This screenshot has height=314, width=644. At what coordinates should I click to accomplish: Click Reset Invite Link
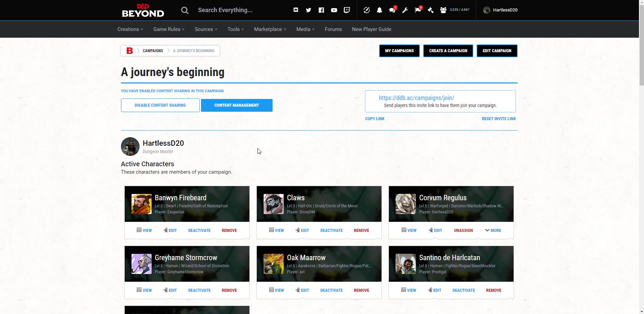point(499,119)
